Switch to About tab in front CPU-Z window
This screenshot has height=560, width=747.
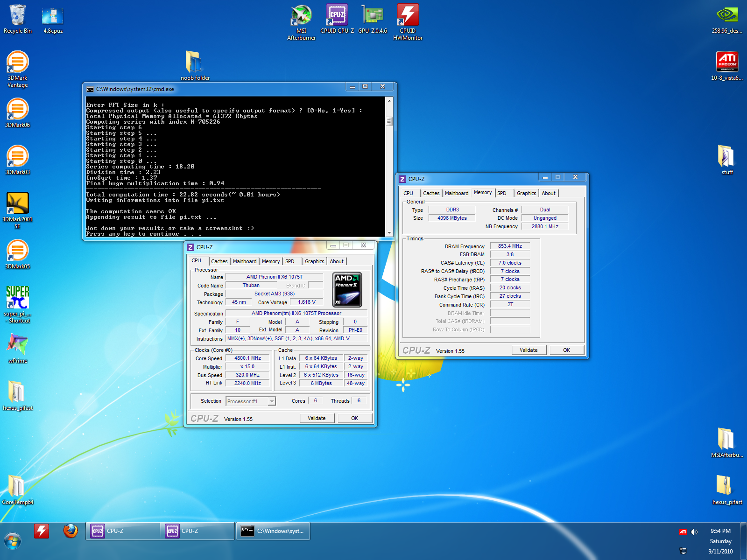(x=337, y=261)
